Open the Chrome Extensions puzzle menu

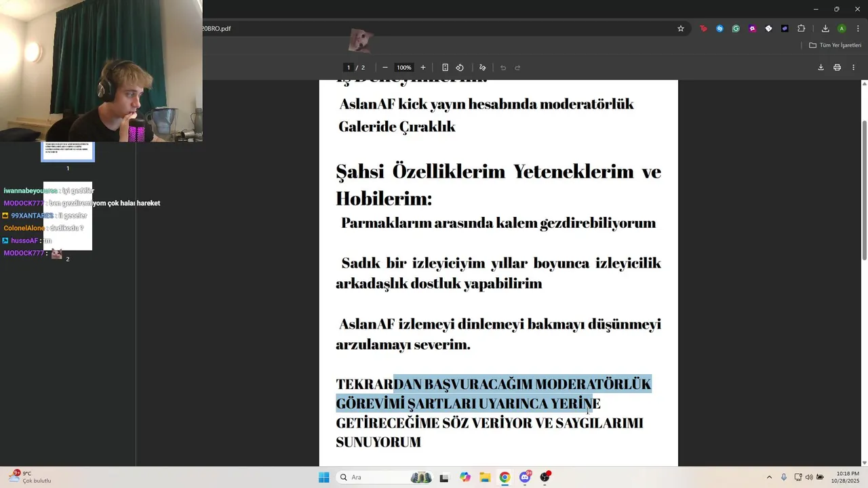click(802, 28)
